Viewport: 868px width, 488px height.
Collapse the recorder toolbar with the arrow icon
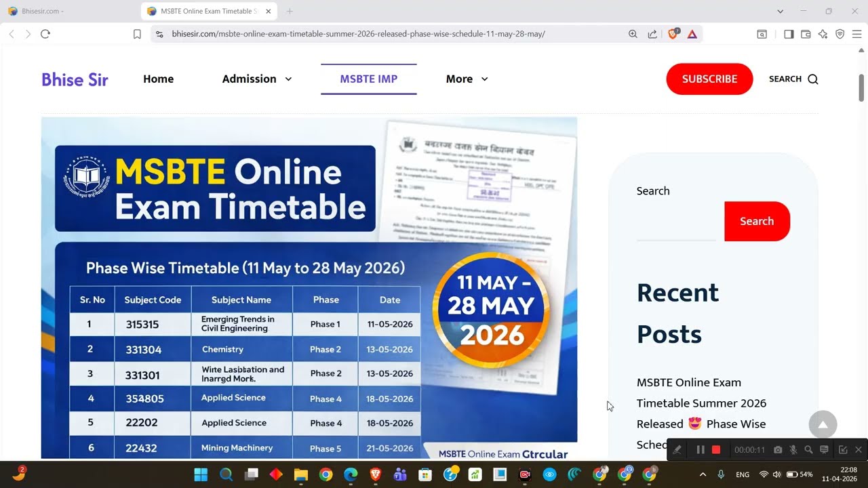[x=843, y=449]
